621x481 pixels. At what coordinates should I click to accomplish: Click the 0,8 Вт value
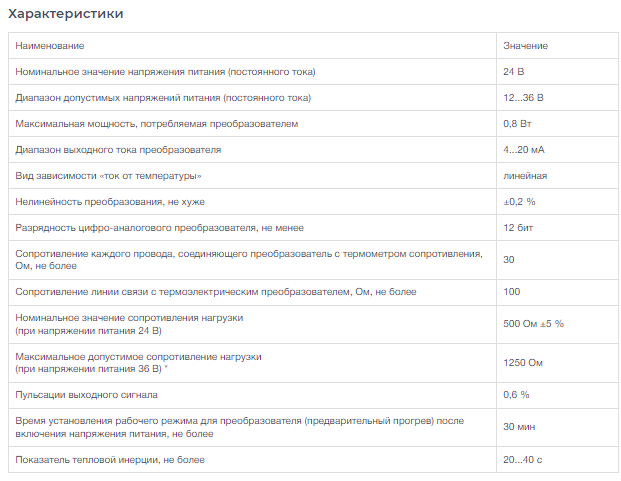(x=517, y=124)
